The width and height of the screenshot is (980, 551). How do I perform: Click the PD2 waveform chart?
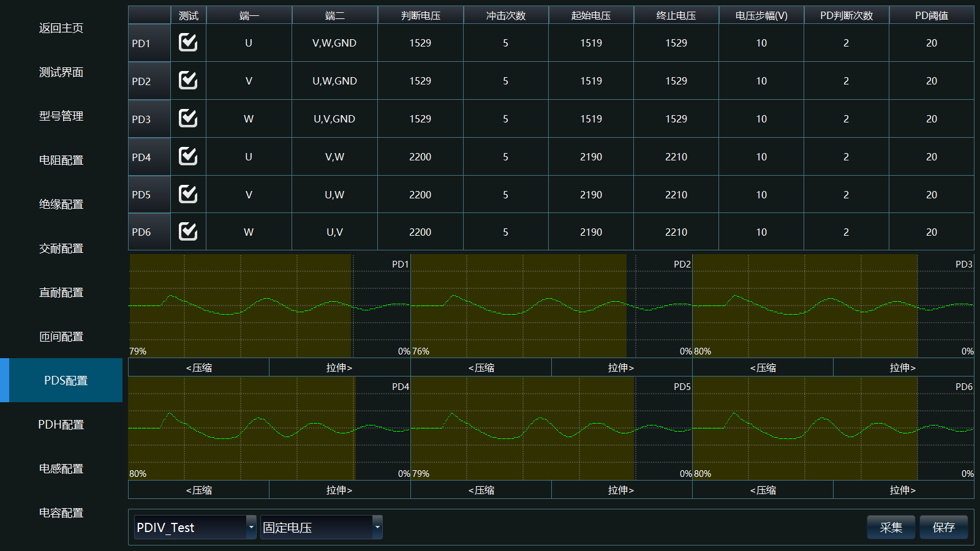(x=551, y=305)
